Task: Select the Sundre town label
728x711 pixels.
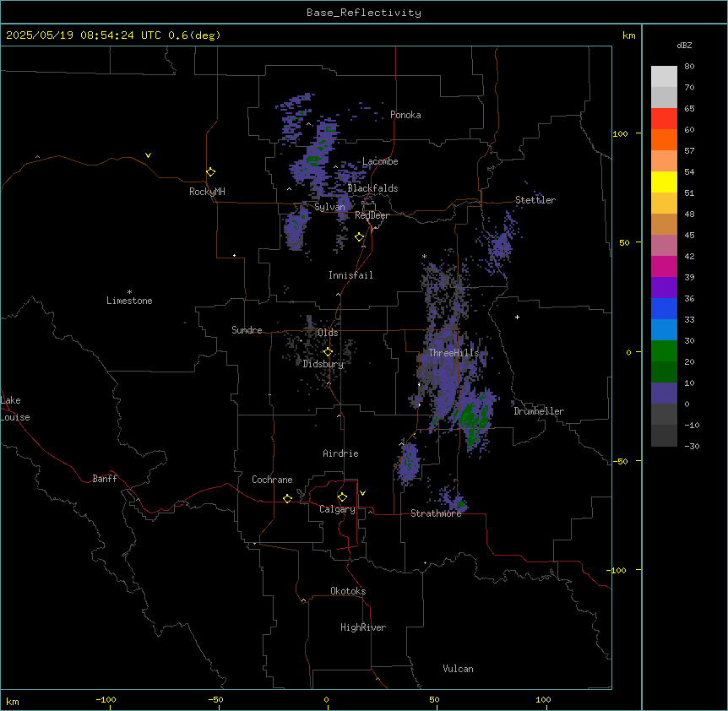Action: click(247, 330)
